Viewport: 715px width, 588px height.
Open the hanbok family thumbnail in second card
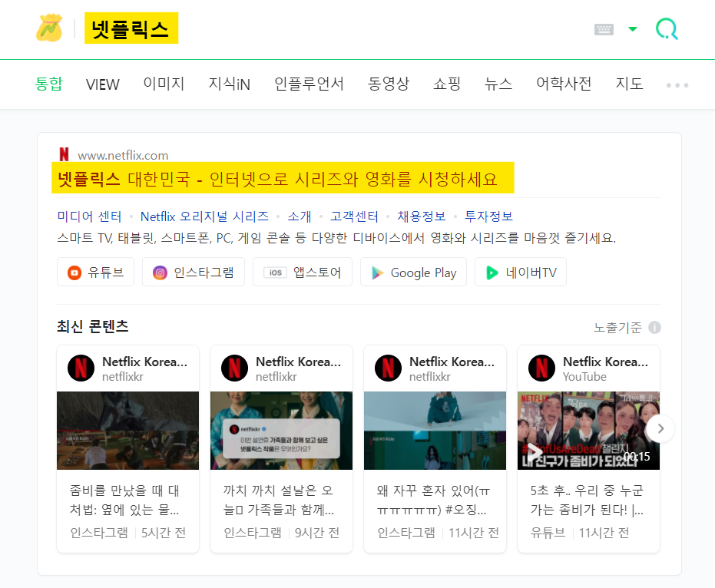[x=281, y=431]
